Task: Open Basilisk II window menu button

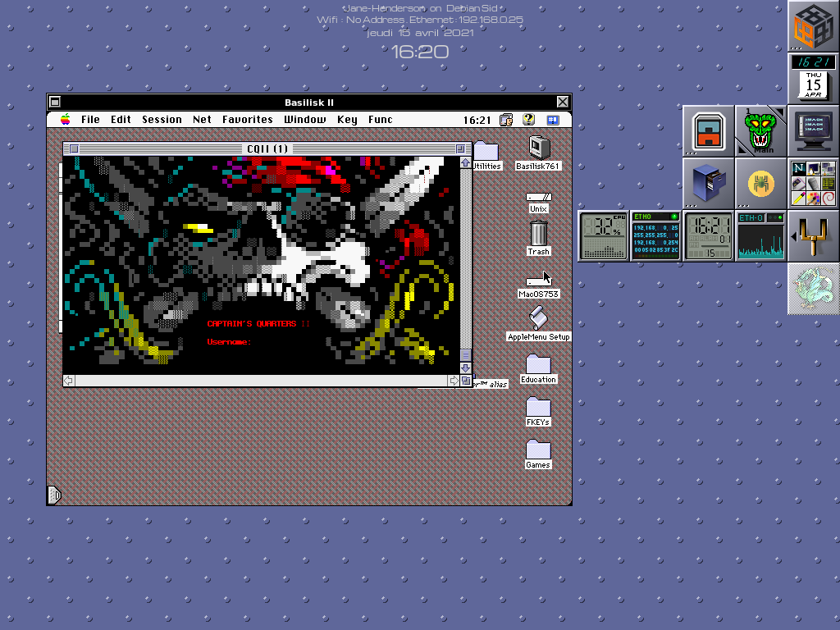Action: point(55,102)
